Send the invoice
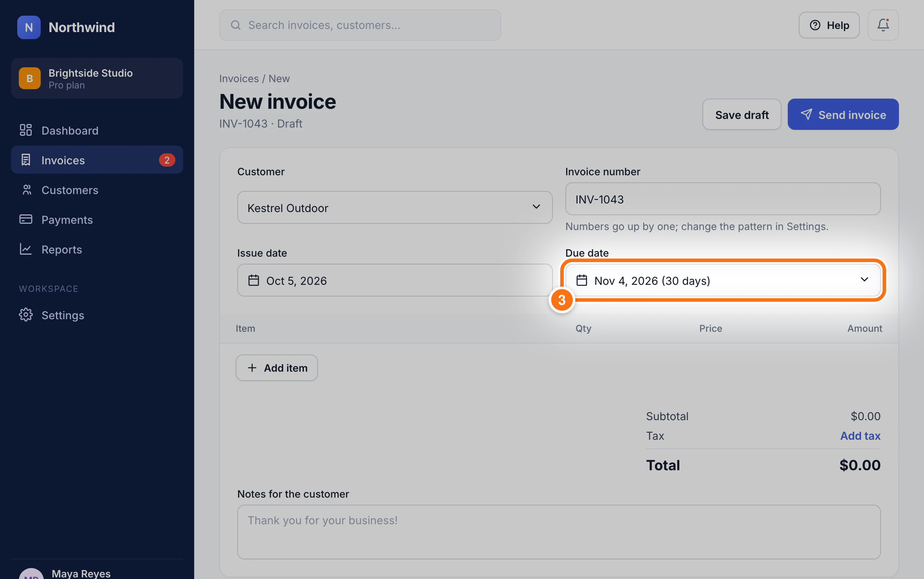 [843, 115]
